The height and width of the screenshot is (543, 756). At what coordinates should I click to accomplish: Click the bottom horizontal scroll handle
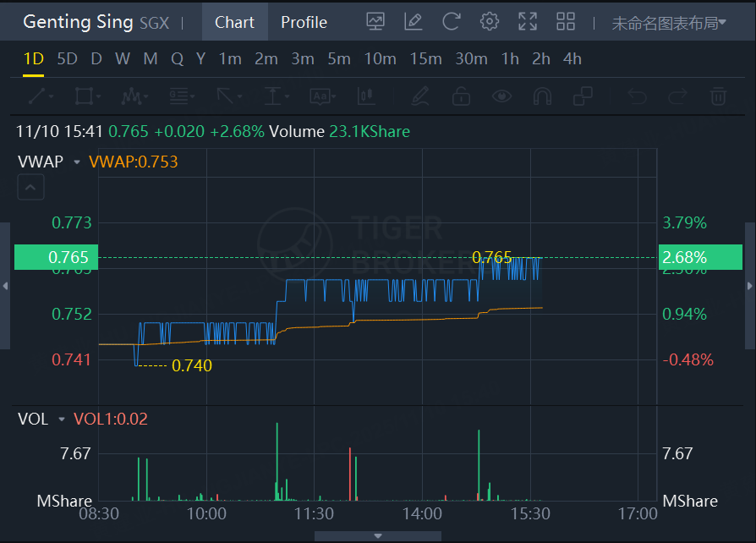click(x=377, y=536)
